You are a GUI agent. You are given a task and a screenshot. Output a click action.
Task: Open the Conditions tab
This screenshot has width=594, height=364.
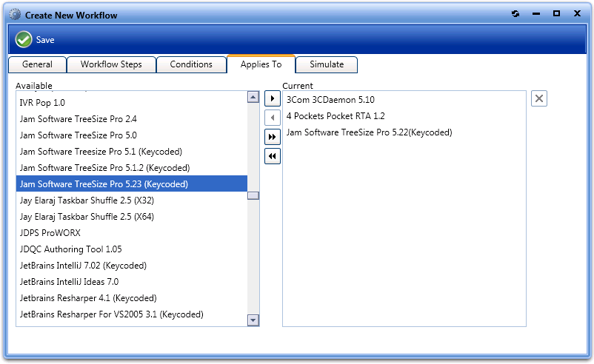pos(191,64)
